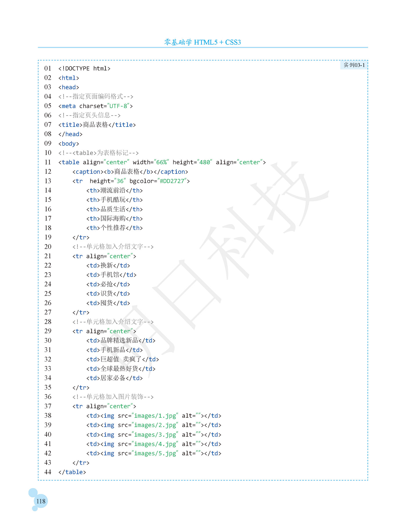Click the img line 'images/3.jpg'
The height and width of the screenshot is (532, 418).
154,435
